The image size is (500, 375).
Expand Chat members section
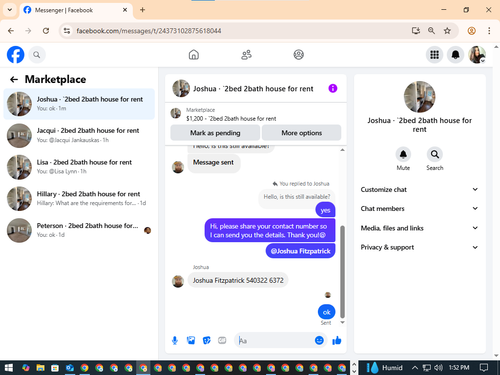point(419,208)
